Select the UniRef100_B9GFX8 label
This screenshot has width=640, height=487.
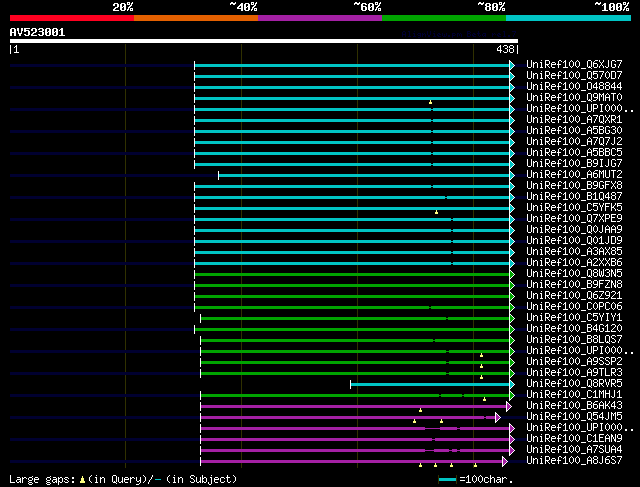click(x=574, y=186)
